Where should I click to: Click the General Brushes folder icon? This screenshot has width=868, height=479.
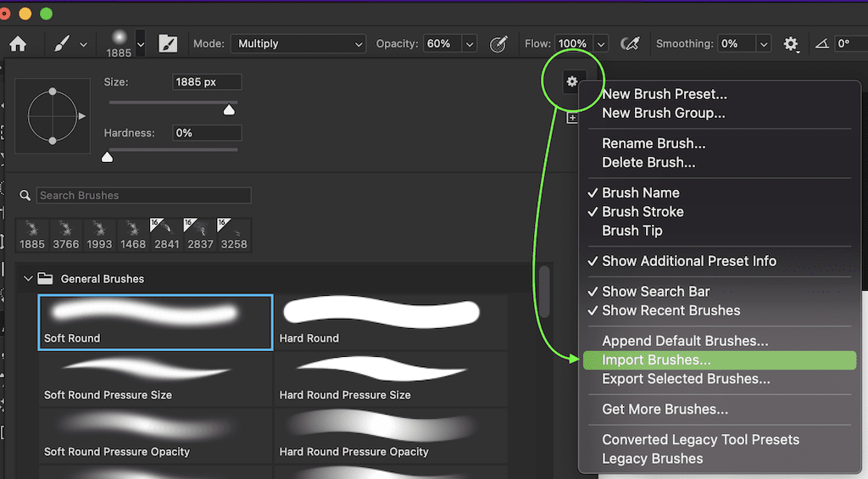(x=45, y=279)
